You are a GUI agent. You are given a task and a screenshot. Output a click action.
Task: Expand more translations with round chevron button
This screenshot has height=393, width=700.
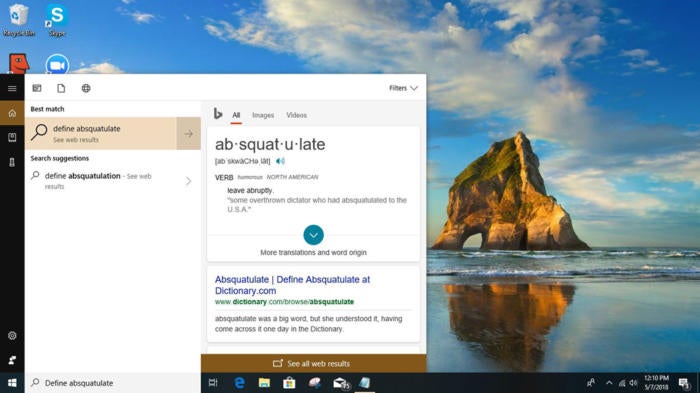point(313,235)
